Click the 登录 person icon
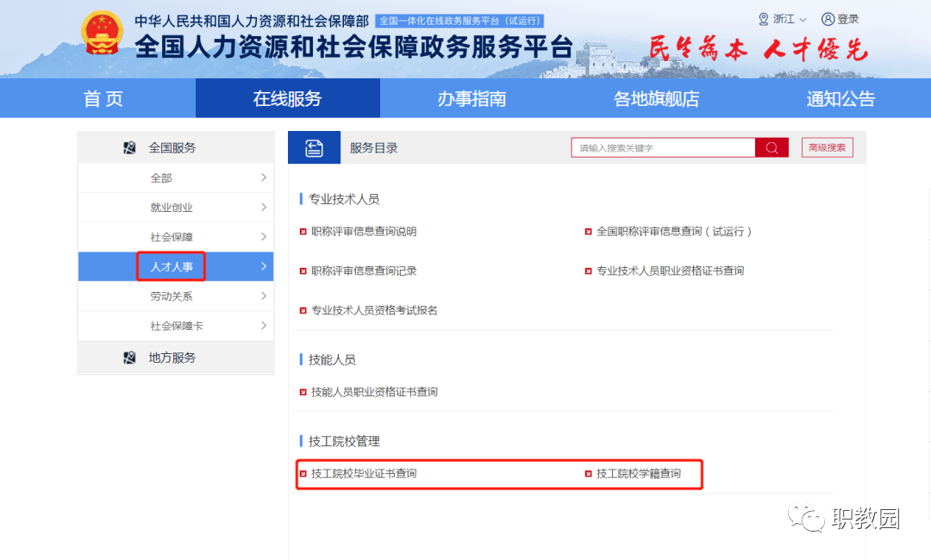Screen dimensions: 931x560 click(827, 18)
